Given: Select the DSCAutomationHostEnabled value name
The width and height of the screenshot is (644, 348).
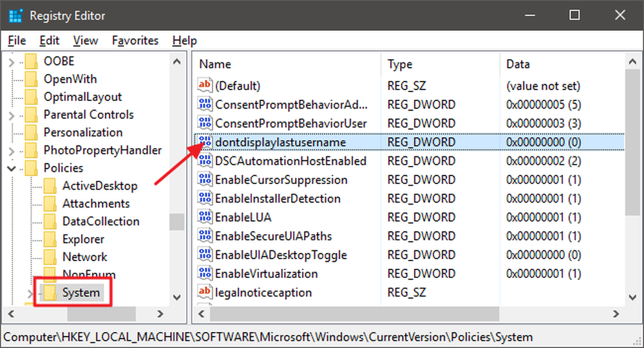Looking at the screenshot, I should point(291,161).
